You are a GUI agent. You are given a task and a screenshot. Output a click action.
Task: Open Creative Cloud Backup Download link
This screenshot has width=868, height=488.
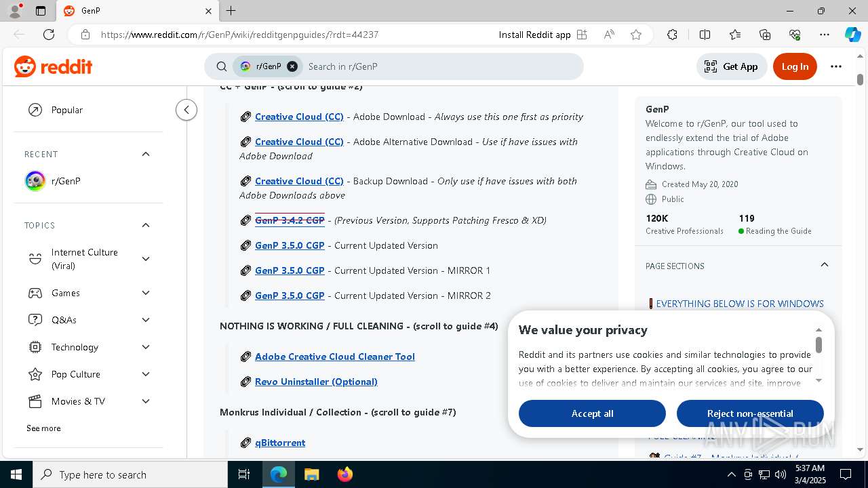pos(299,181)
